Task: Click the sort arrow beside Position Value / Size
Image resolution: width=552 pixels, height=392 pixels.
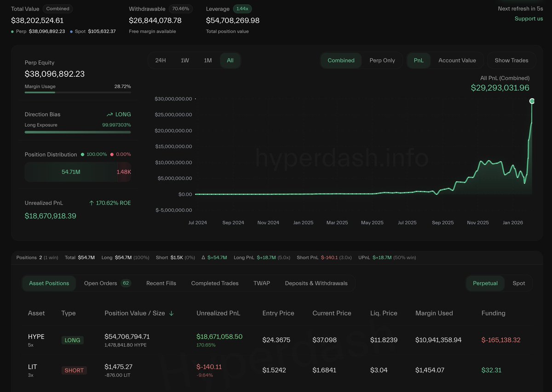Action: tap(172, 313)
